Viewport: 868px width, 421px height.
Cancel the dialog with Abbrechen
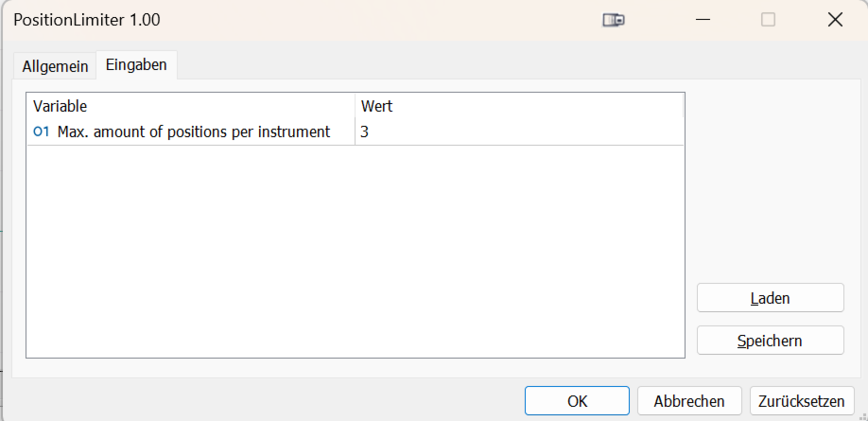pyautogui.click(x=688, y=401)
